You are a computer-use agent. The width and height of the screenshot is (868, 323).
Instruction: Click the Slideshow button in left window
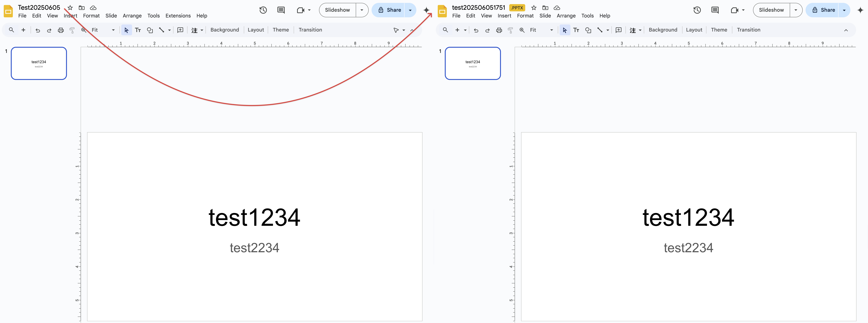[x=337, y=10]
